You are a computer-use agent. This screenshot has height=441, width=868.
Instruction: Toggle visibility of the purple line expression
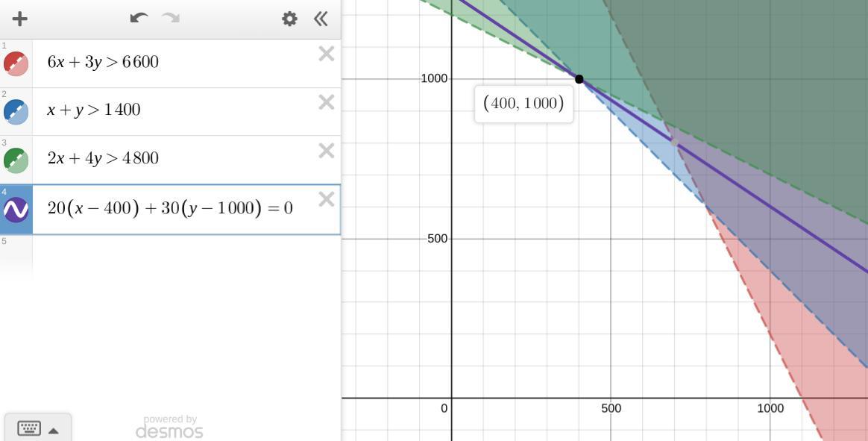tap(16, 210)
